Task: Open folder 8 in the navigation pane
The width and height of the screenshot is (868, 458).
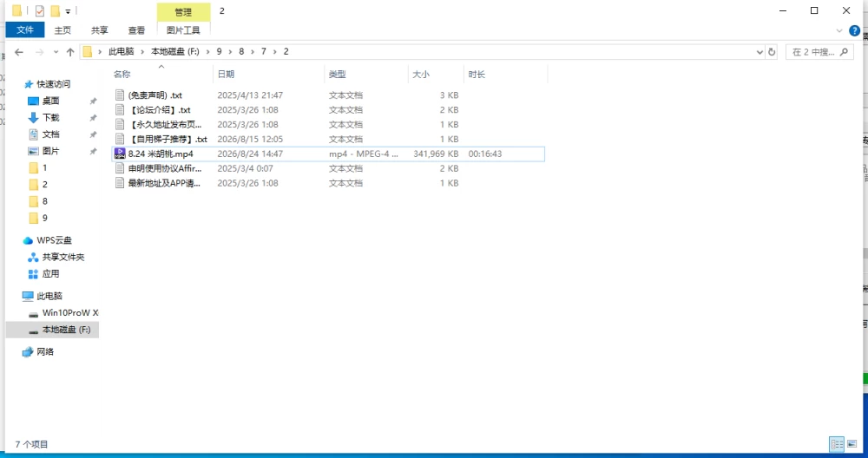Action: coord(44,201)
